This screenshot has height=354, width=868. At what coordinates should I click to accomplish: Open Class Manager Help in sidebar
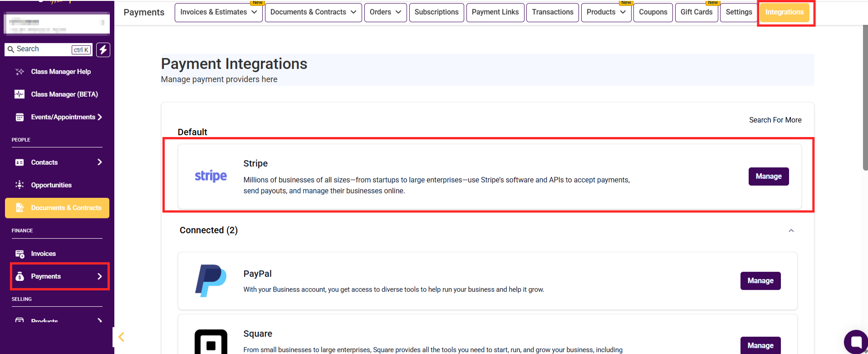pos(61,72)
